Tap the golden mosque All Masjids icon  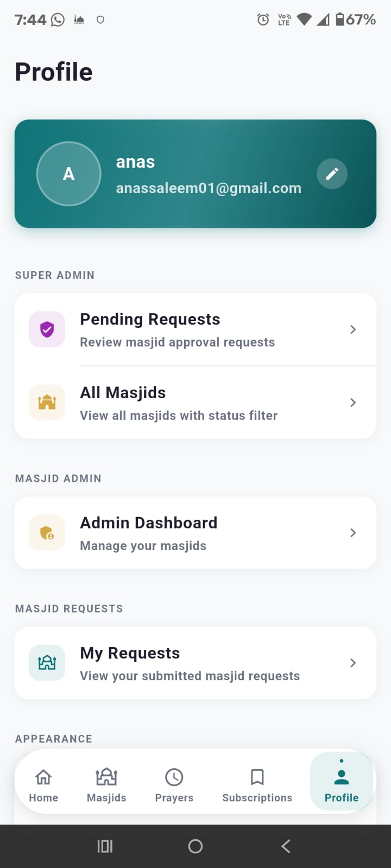pyautogui.click(x=47, y=403)
